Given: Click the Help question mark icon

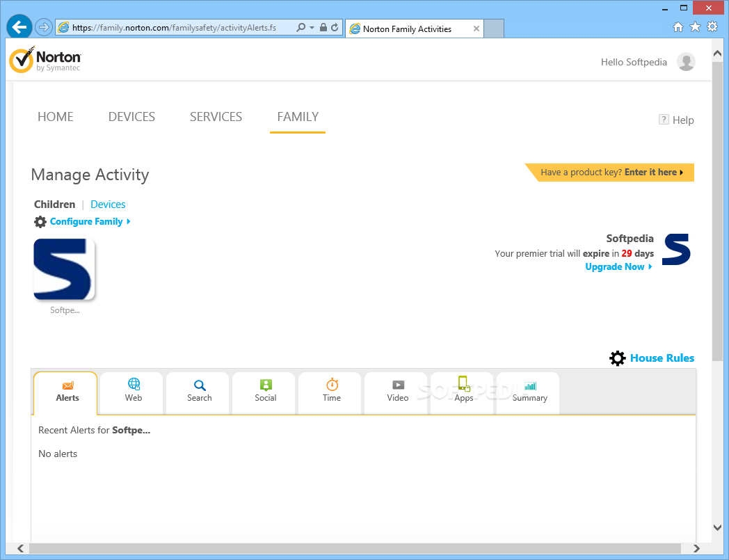Looking at the screenshot, I should 664,120.
